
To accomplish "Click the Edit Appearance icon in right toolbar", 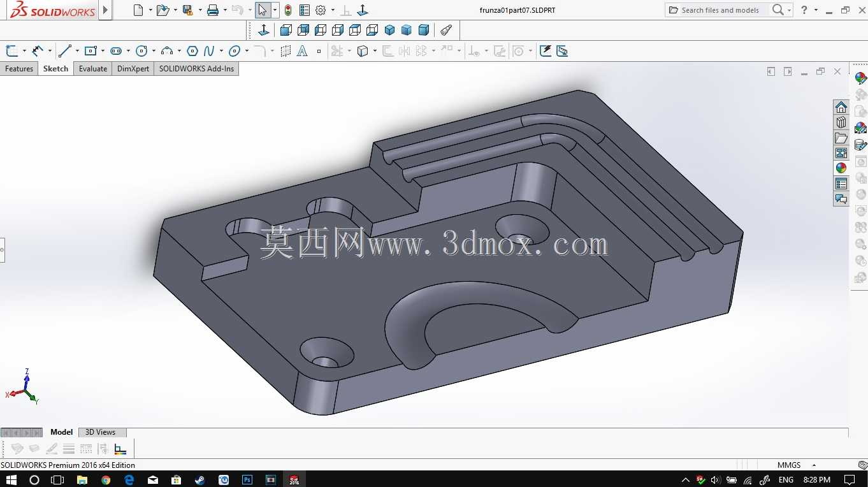I will (861, 78).
